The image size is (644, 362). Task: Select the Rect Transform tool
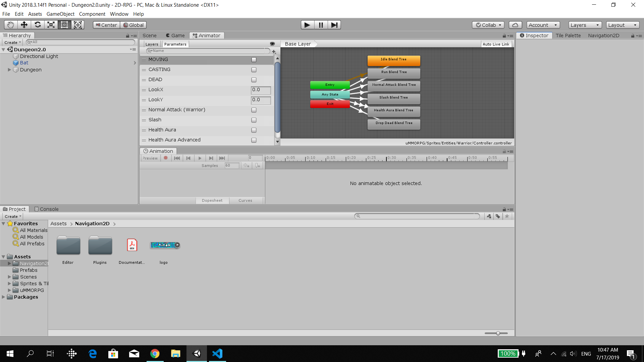click(x=64, y=24)
